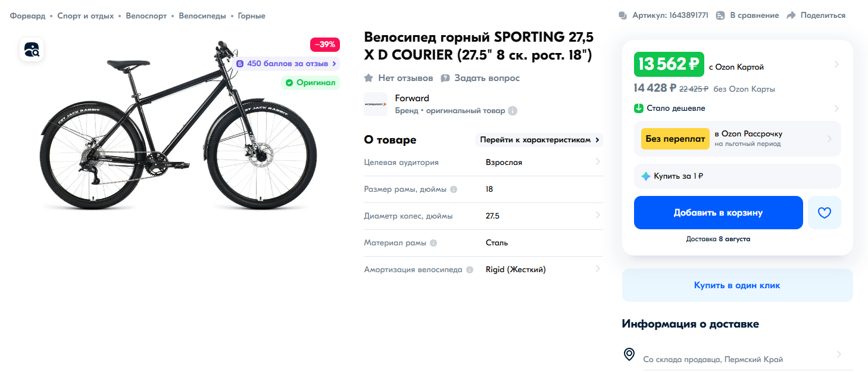Viewport: 868px width, 374px height.
Task: Click the copy article number icon
Action: point(623,15)
